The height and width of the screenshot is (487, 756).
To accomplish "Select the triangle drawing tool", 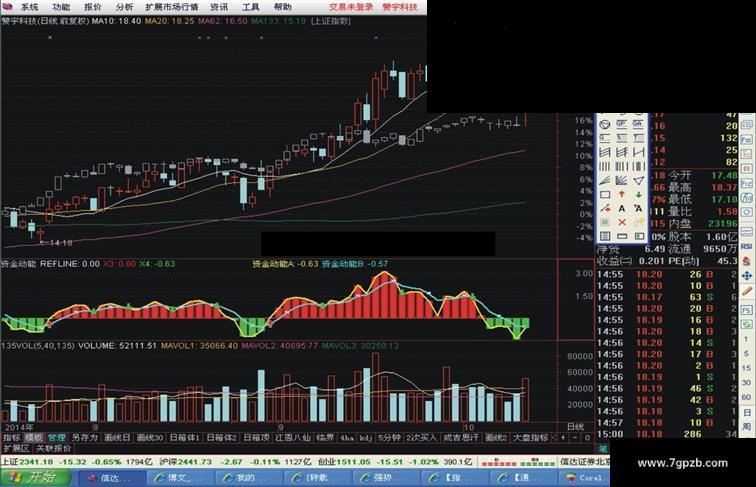I will (x=638, y=181).
